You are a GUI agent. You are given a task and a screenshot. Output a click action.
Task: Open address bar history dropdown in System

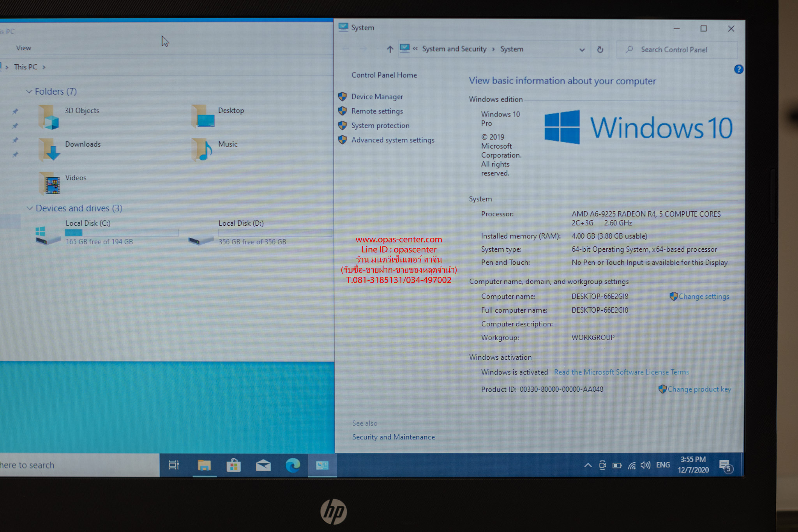click(x=582, y=49)
